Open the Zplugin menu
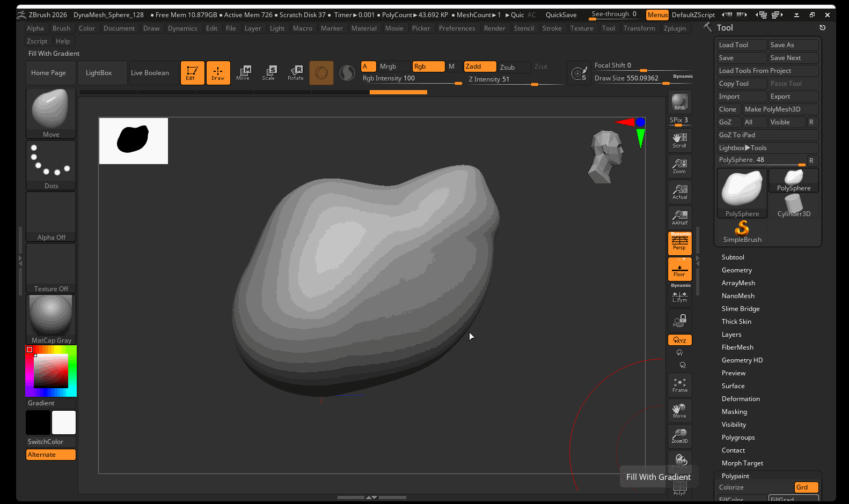This screenshot has height=504, width=849. [675, 28]
